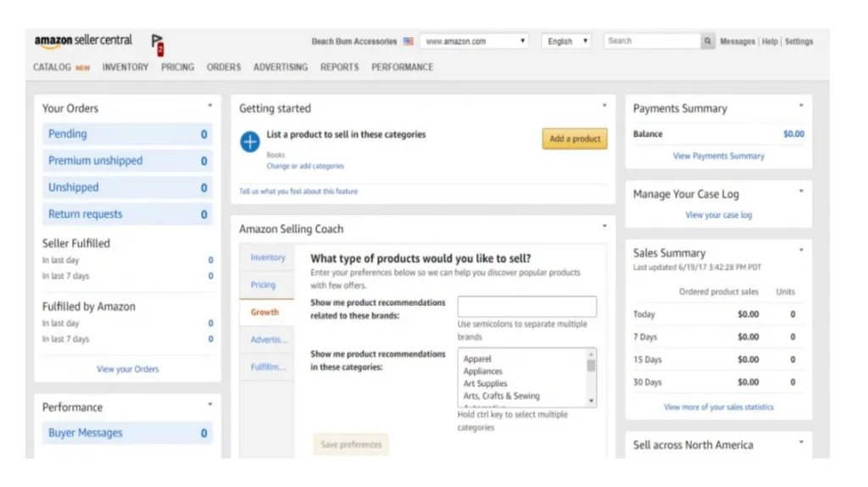Image resolution: width=868 pixels, height=487 pixels.
Task: Focus the brands recommendation input field
Action: [527, 307]
